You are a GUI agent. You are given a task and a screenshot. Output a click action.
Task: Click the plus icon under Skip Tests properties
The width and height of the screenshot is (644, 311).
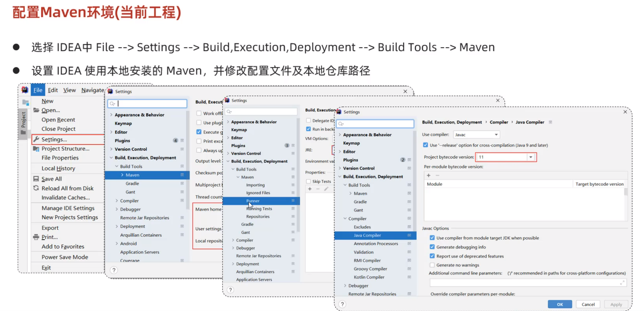[310, 189]
